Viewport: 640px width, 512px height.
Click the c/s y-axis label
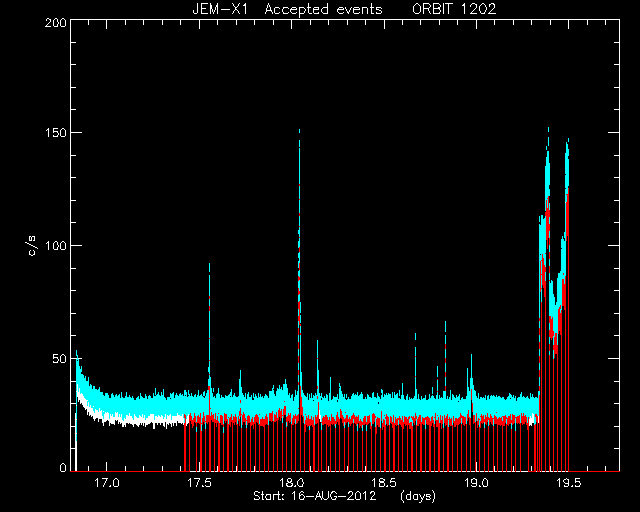32,246
